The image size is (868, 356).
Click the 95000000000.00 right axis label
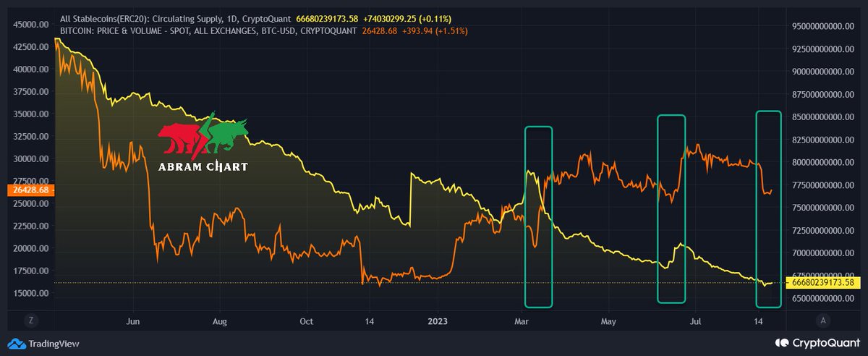pyautogui.click(x=822, y=27)
